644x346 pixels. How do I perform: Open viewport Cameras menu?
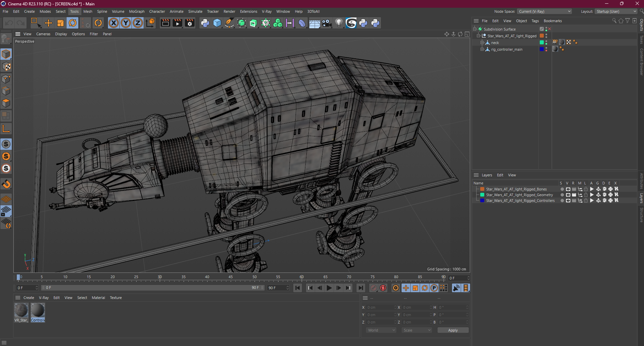[x=43, y=34]
